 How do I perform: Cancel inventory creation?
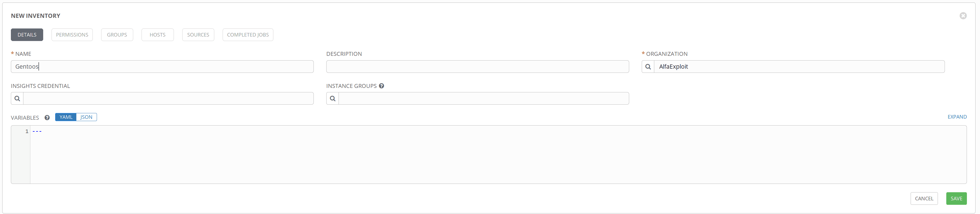[924, 199]
